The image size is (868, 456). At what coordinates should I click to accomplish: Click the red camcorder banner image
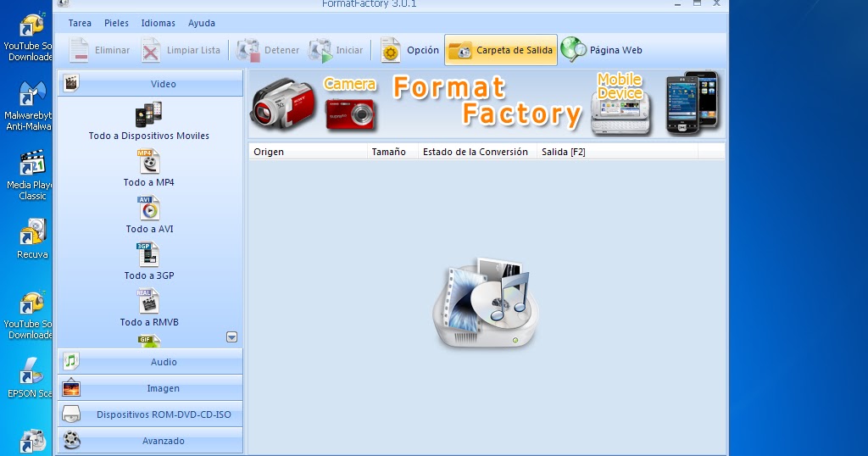(x=283, y=103)
